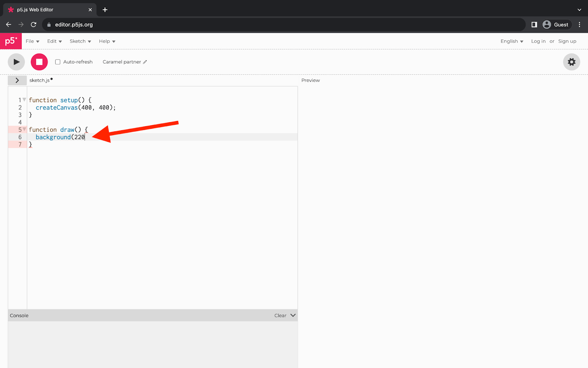Click the p5 logo in the top left
Viewport: 588px width, 368px height.
(x=11, y=41)
